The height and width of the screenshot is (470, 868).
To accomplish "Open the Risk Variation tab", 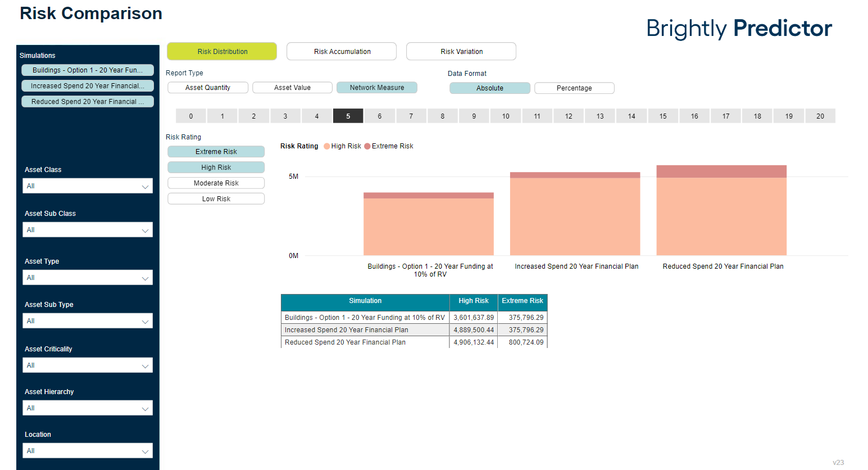I will point(461,52).
